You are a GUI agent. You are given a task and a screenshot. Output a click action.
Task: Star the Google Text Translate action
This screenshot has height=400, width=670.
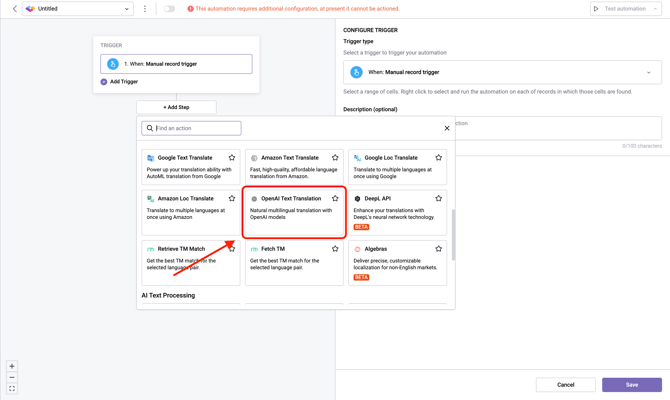[232, 158]
